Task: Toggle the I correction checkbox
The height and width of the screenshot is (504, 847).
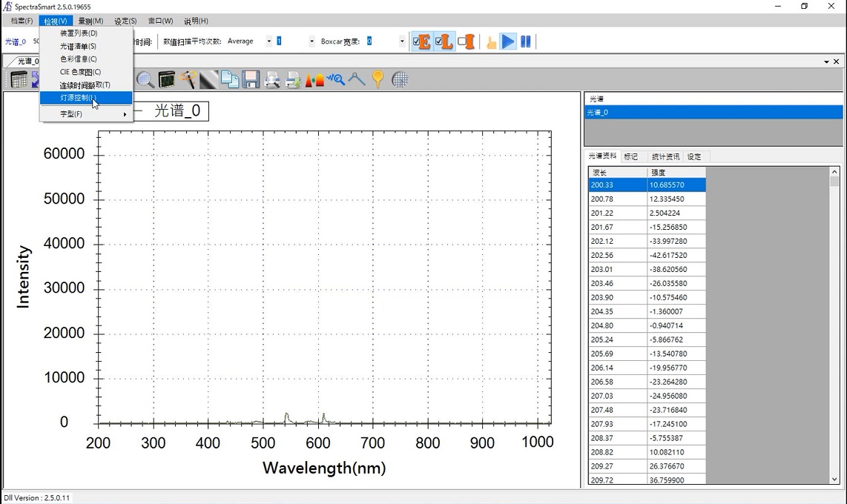Action: click(467, 42)
